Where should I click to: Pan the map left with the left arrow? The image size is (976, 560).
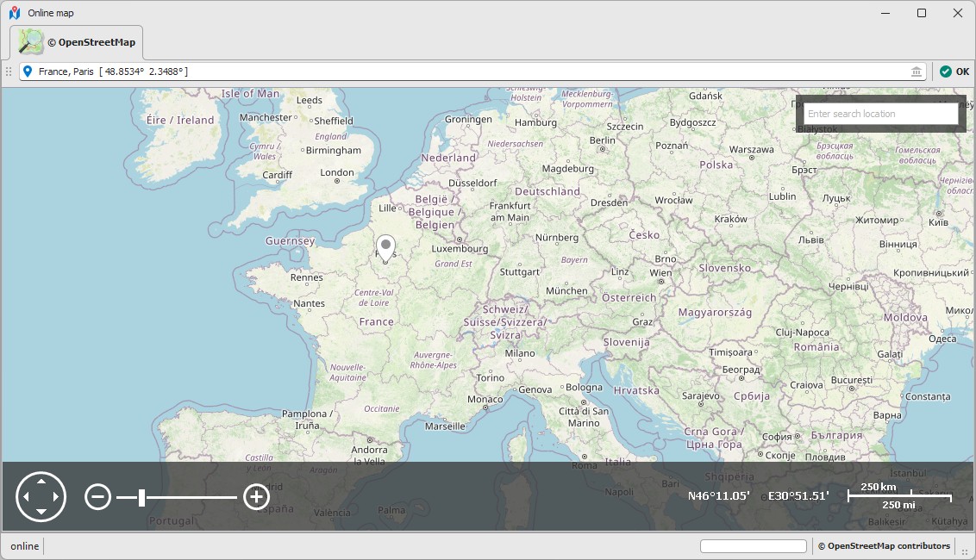(x=26, y=496)
